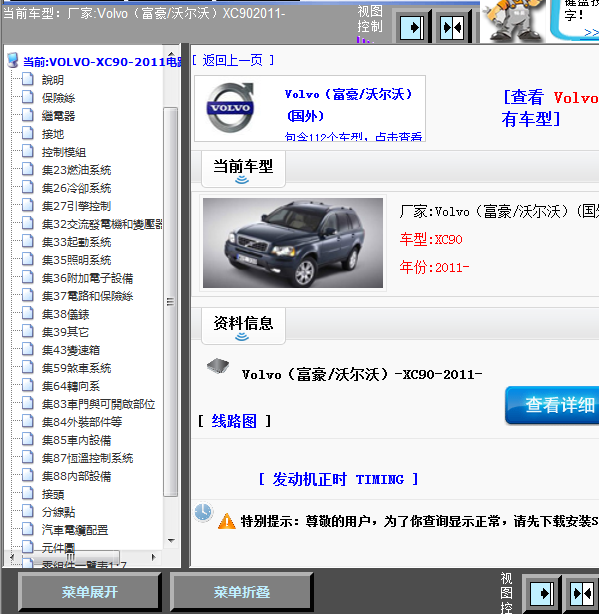Click the orange warning triangle icon

pyautogui.click(x=227, y=521)
